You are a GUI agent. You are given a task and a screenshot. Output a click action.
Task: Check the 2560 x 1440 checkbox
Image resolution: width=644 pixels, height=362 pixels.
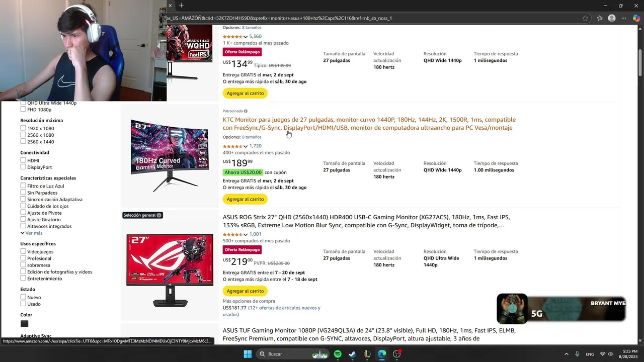(23, 142)
